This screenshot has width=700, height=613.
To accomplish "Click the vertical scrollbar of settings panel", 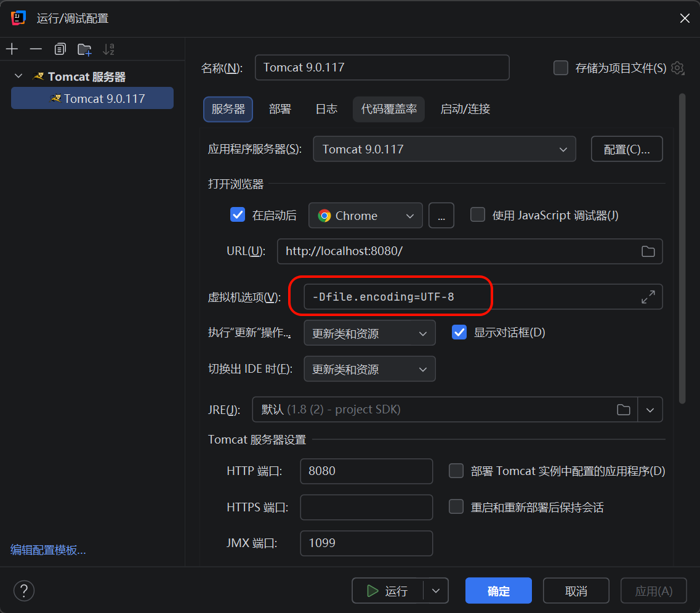I will point(682,248).
